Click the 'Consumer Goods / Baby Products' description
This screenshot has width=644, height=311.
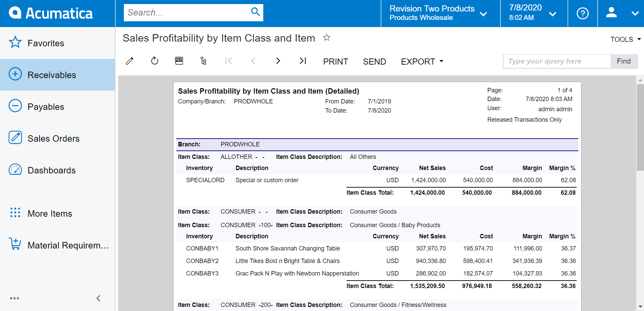[x=395, y=225]
